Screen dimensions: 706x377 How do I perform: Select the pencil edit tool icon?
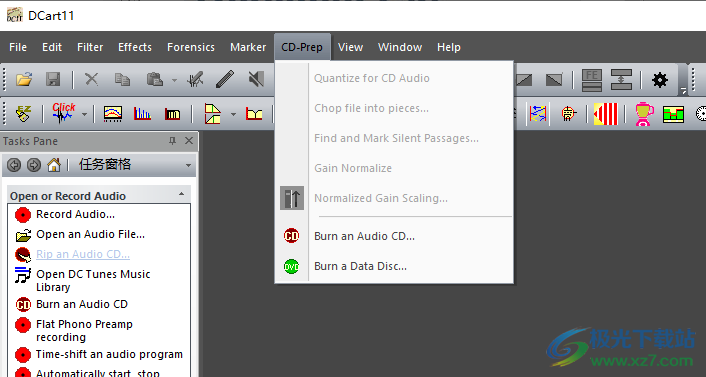pyautogui.click(x=225, y=80)
